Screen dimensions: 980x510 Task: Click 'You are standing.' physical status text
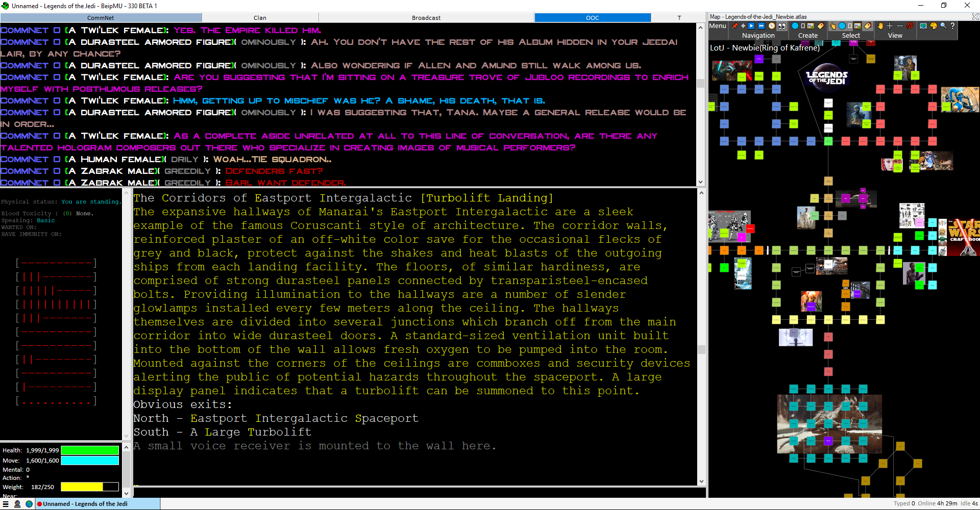pyautogui.click(x=91, y=202)
